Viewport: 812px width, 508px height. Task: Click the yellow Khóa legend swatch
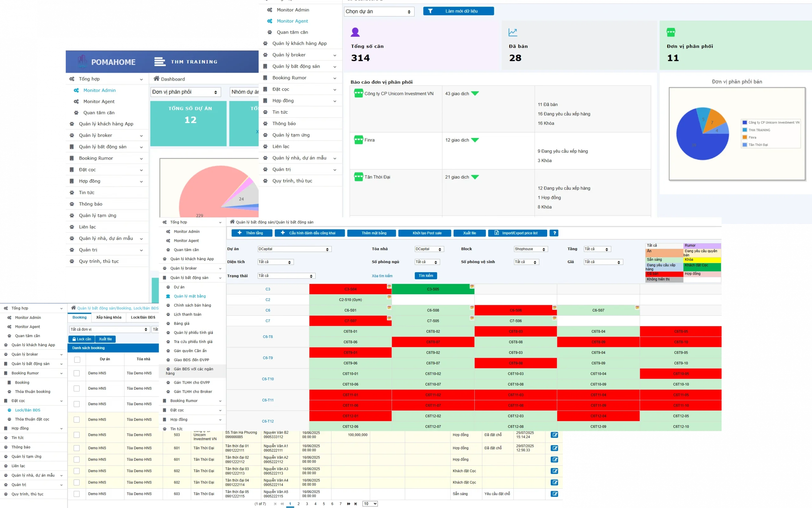(x=702, y=260)
